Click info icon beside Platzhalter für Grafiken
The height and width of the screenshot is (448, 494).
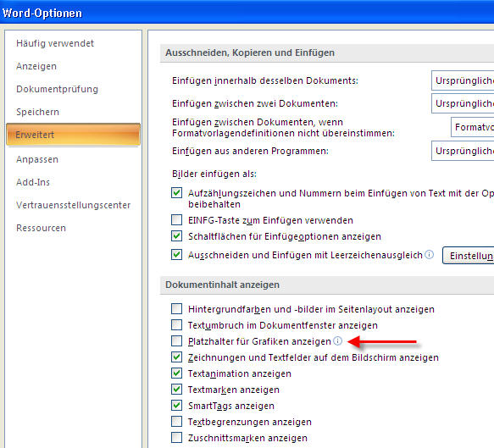[x=337, y=341]
